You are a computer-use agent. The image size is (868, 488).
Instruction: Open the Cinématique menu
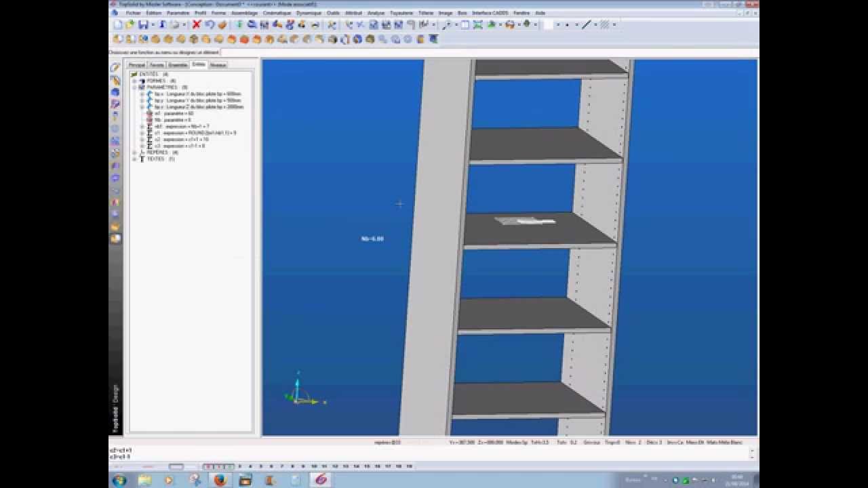(x=277, y=13)
